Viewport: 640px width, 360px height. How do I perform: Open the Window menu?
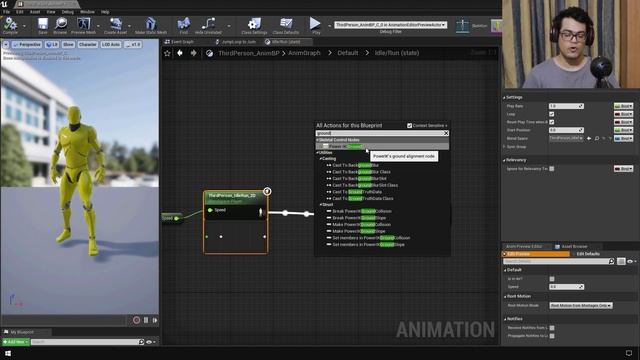[x=87, y=12]
